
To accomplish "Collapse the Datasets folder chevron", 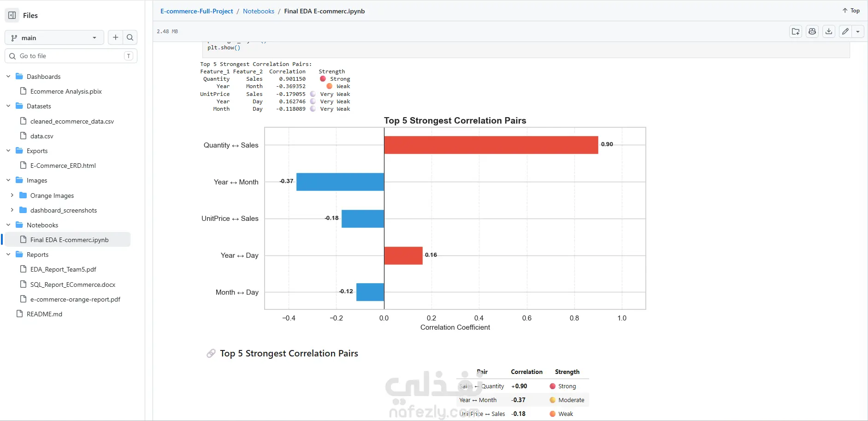I will coord(8,106).
